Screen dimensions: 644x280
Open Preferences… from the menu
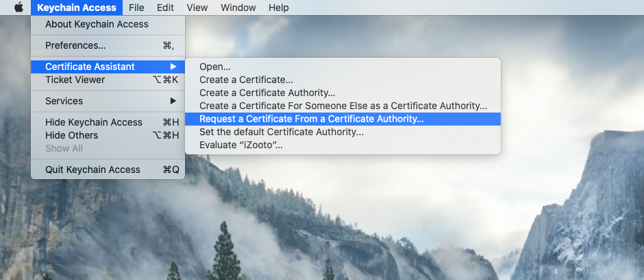(108, 46)
